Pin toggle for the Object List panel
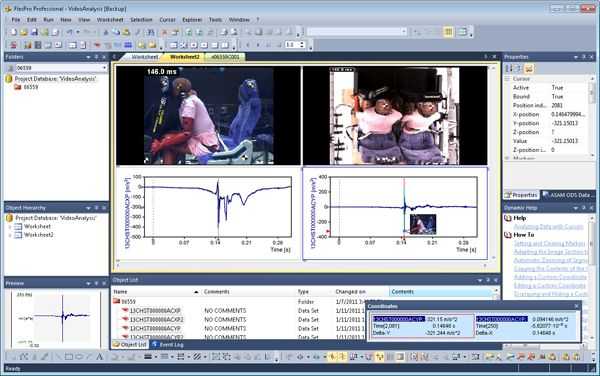600x376 pixels. coord(488,280)
